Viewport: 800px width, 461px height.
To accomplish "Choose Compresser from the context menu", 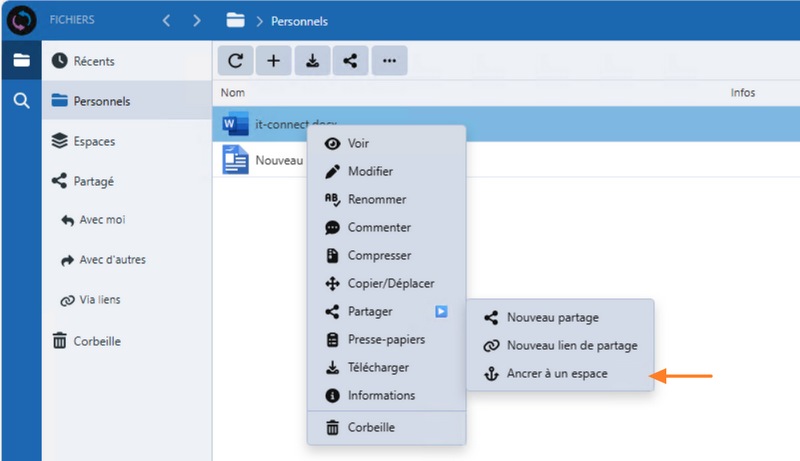I will 379,256.
